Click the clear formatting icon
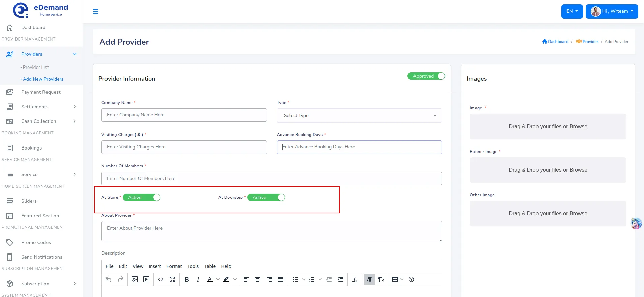Screen dimensions: 644x297 point(355,279)
